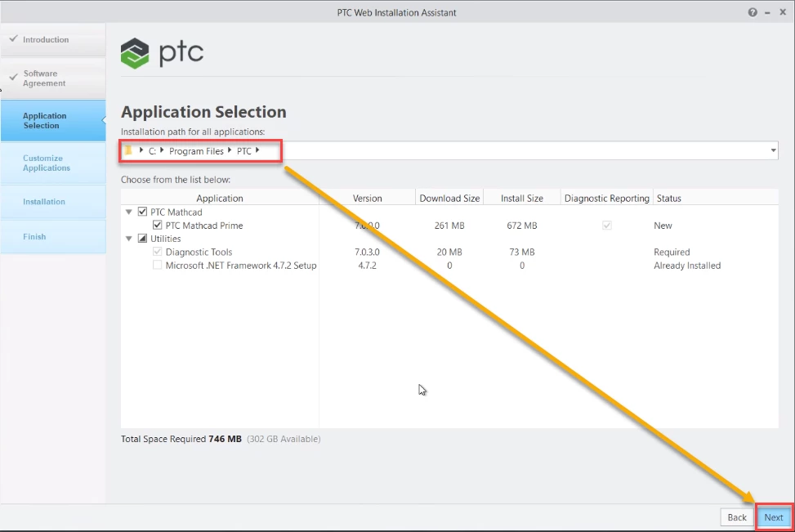Click the PTC logo
This screenshot has height=532, width=795.
click(x=162, y=53)
